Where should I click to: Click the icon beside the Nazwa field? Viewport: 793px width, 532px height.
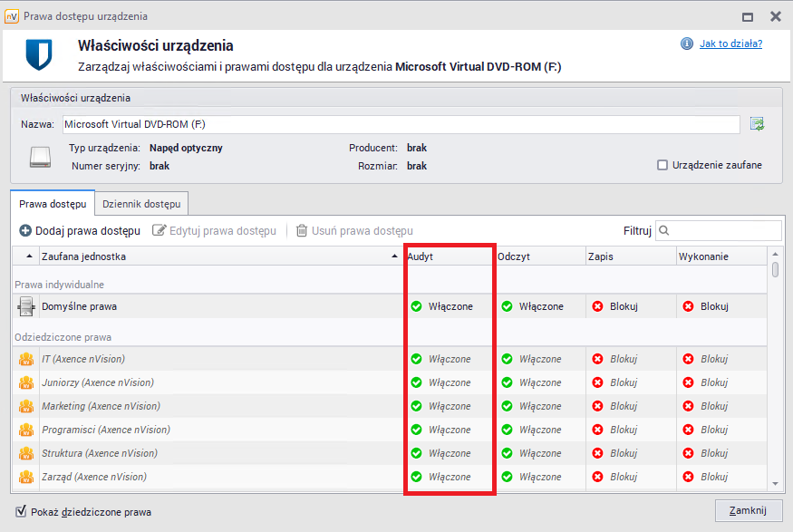click(757, 124)
